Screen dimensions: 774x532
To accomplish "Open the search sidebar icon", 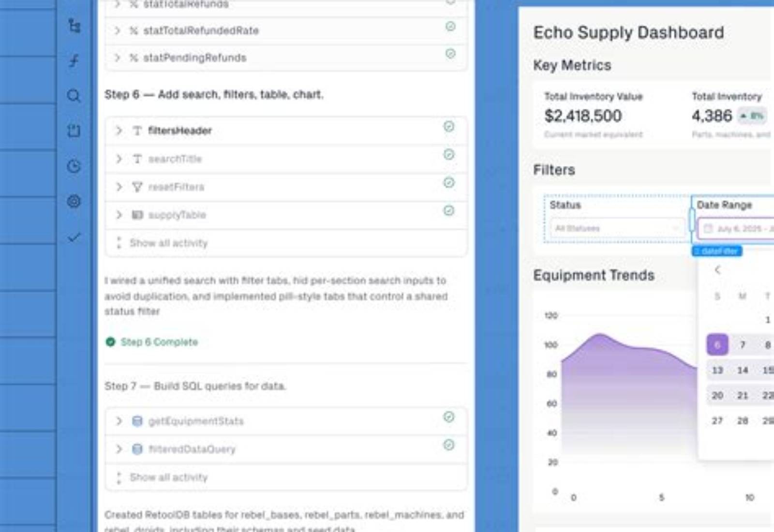I will pos(74,95).
